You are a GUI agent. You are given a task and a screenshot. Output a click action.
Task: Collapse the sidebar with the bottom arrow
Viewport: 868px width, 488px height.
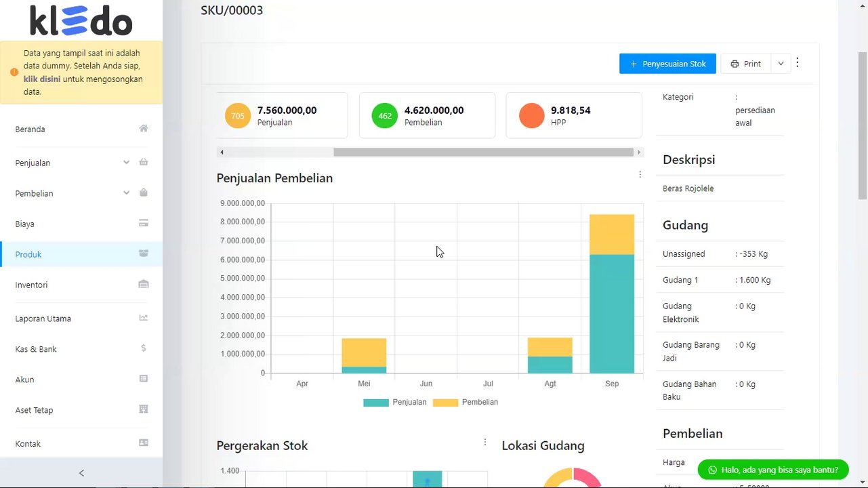pyautogui.click(x=81, y=473)
